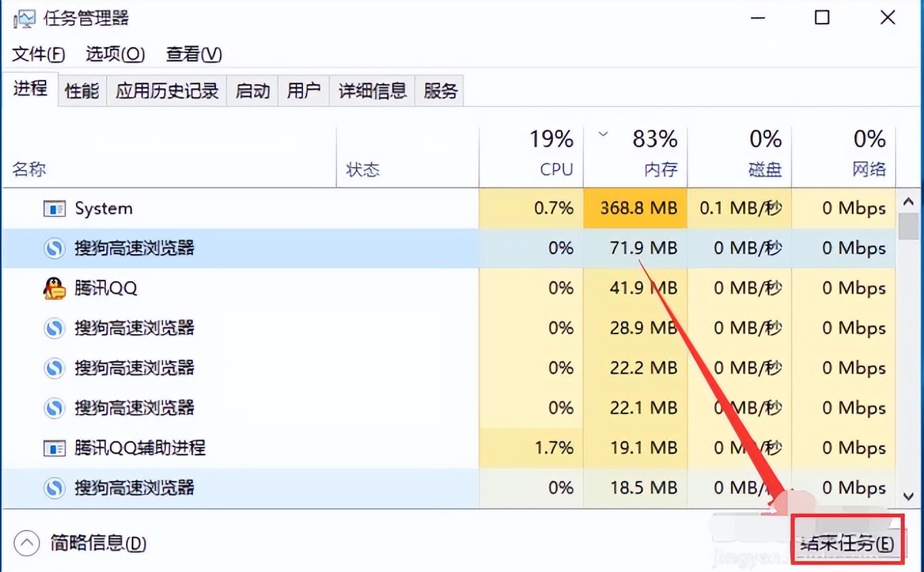
Task: Click the 状态 column header
Action: click(x=364, y=170)
